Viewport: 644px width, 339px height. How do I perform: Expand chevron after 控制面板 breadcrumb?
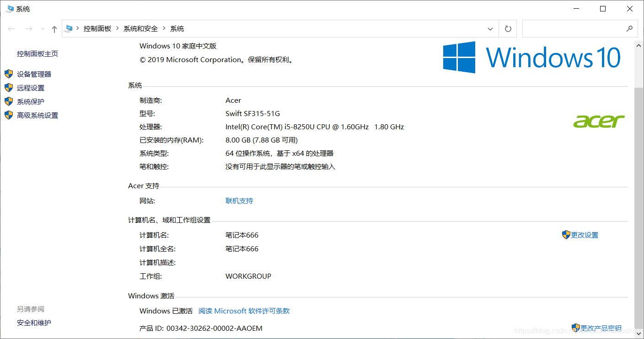pyautogui.click(x=118, y=28)
